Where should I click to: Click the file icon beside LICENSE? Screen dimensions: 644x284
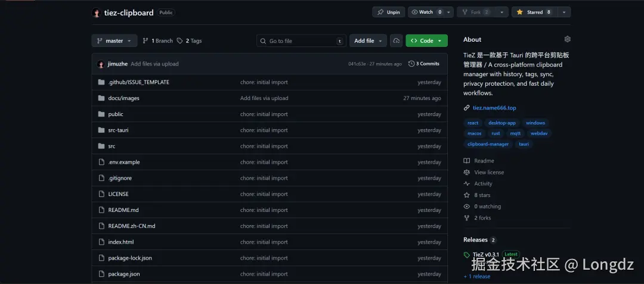[x=101, y=194]
